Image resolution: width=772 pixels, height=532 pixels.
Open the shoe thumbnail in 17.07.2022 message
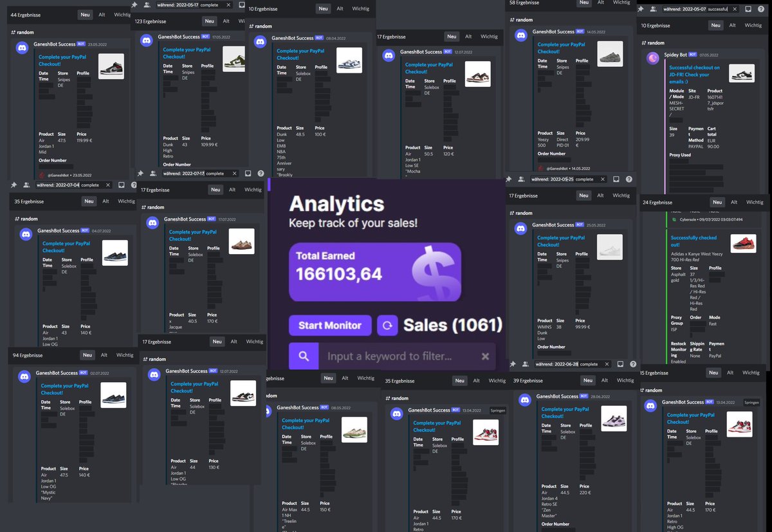[242, 241]
